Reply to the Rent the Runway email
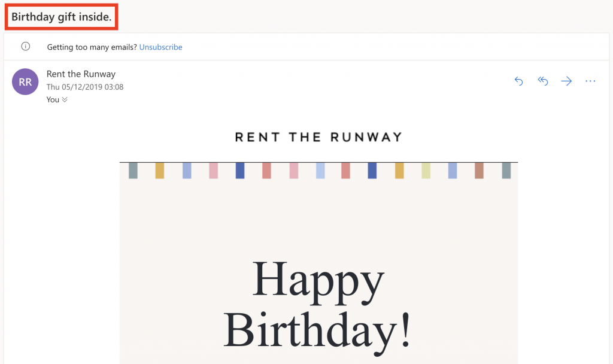 click(518, 81)
